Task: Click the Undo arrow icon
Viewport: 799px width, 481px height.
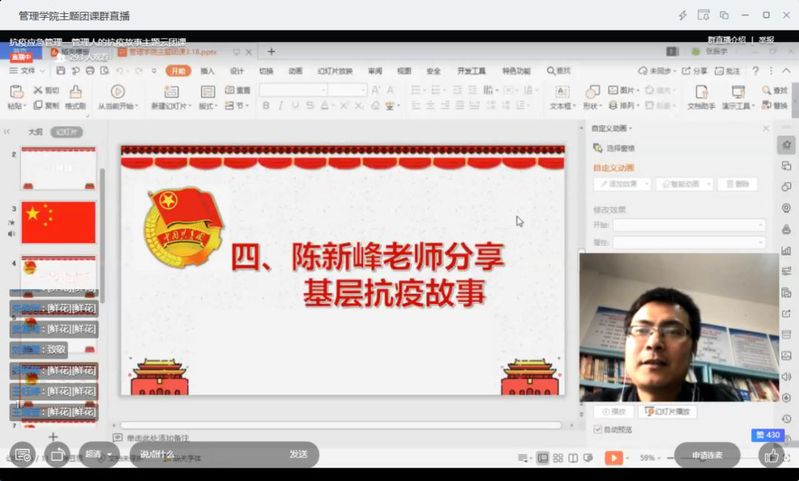Action: 120,70
